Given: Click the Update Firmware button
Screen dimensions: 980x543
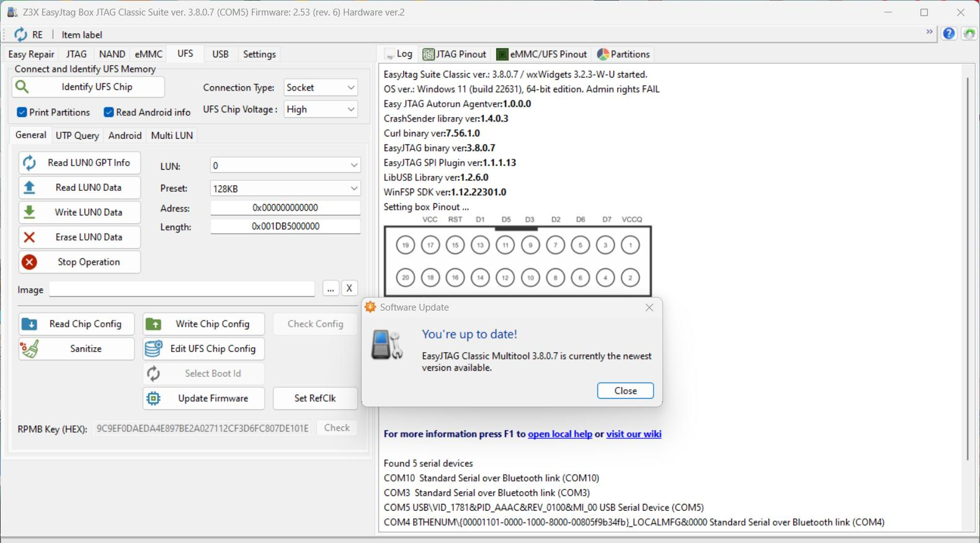Looking at the screenshot, I should pyautogui.click(x=203, y=398).
